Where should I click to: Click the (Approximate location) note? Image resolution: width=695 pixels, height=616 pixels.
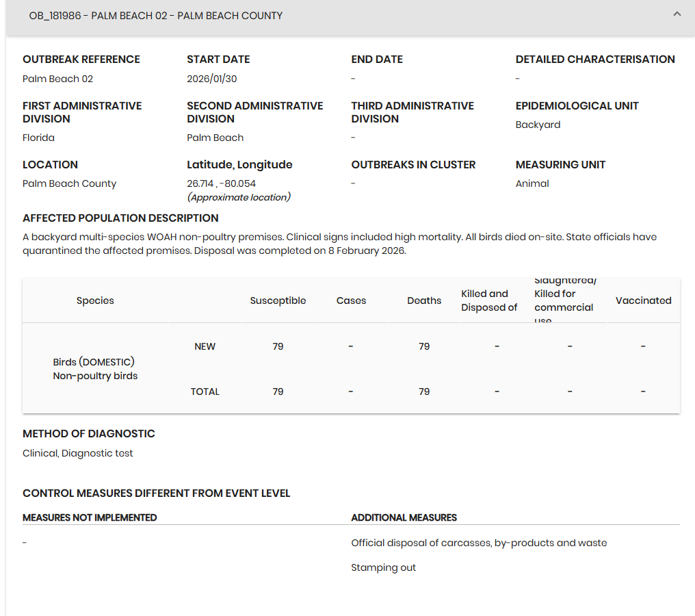(x=239, y=197)
